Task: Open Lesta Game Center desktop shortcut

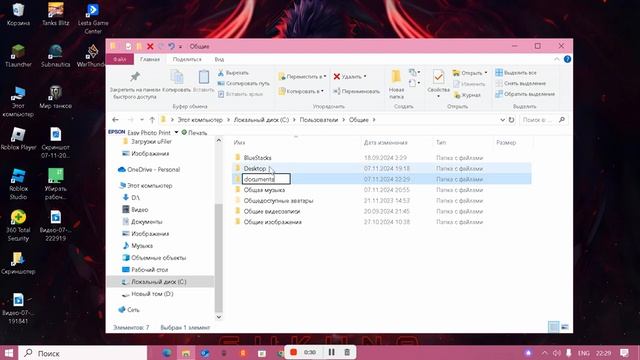Action: pyautogui.click(x=93, y=18)
